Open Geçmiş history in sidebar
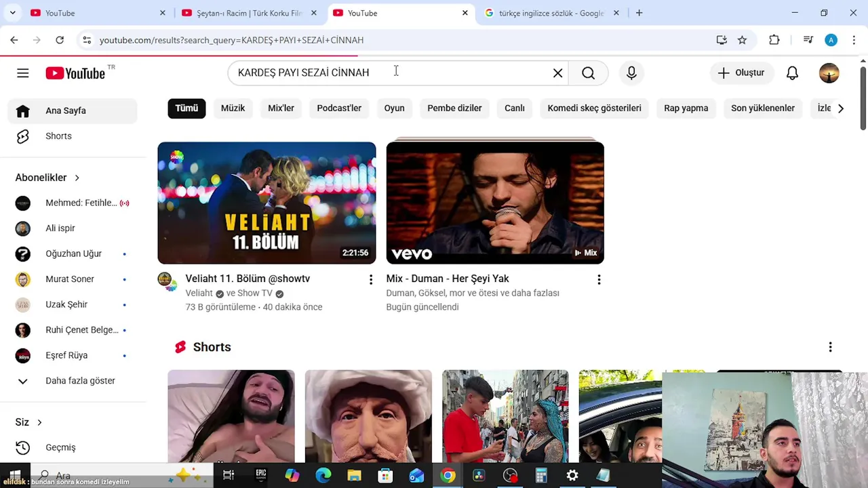Image resolution: width=868 pixels, height=488 pixels. tap(73, 447)
